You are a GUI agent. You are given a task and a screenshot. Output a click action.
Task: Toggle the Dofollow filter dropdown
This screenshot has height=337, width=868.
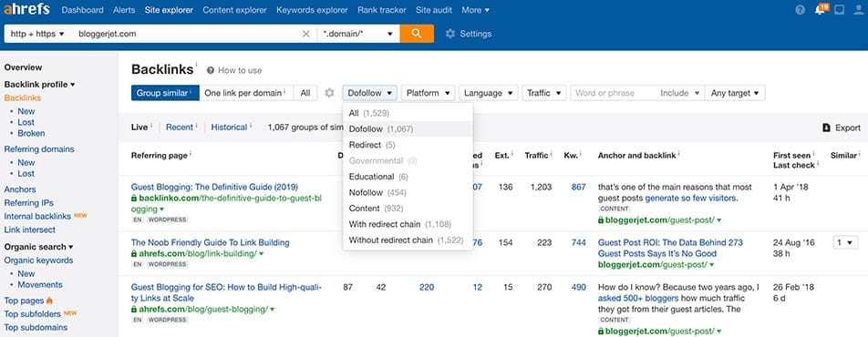coord(370,93)
